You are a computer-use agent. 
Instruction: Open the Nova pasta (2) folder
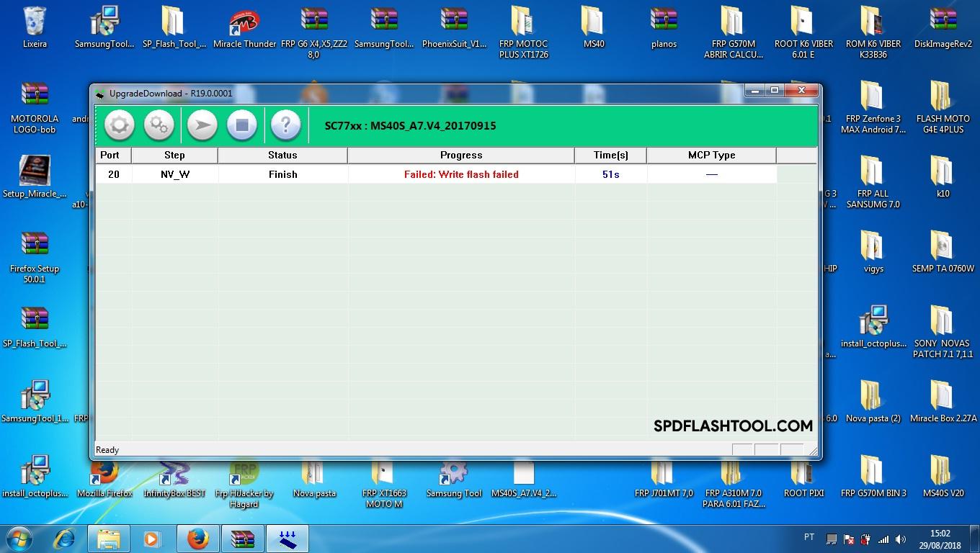point(873,403)
